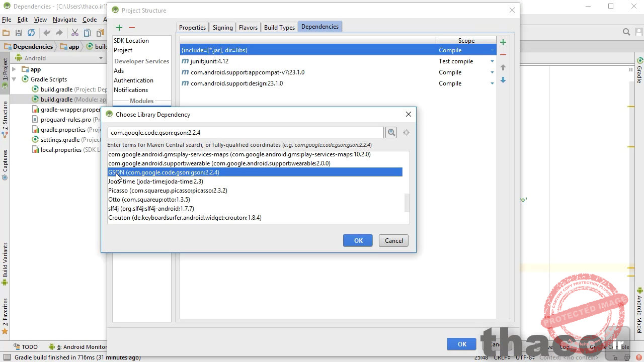The width and height of the screenshot is (644, 362).
Task: Click the Save All icon
Action: click(18, 32)
